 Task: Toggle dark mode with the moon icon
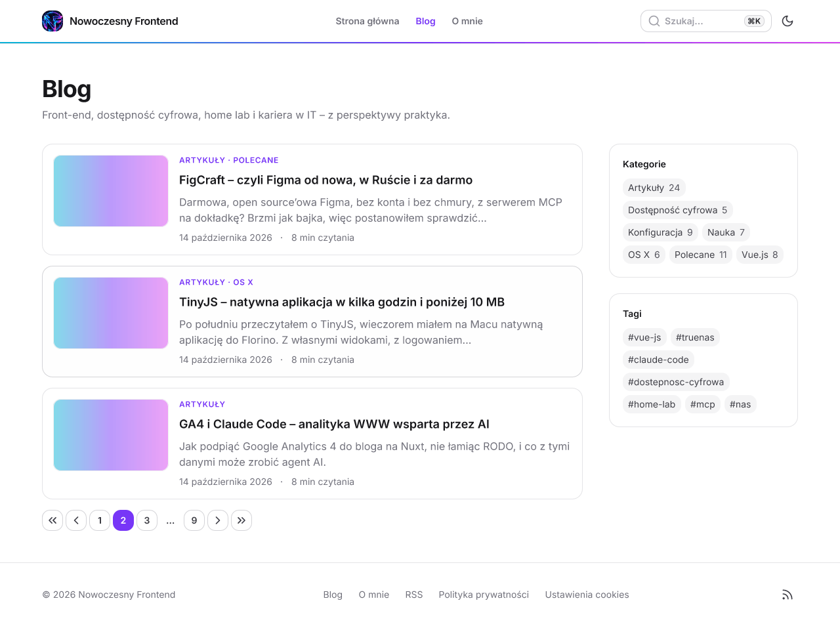787,21
